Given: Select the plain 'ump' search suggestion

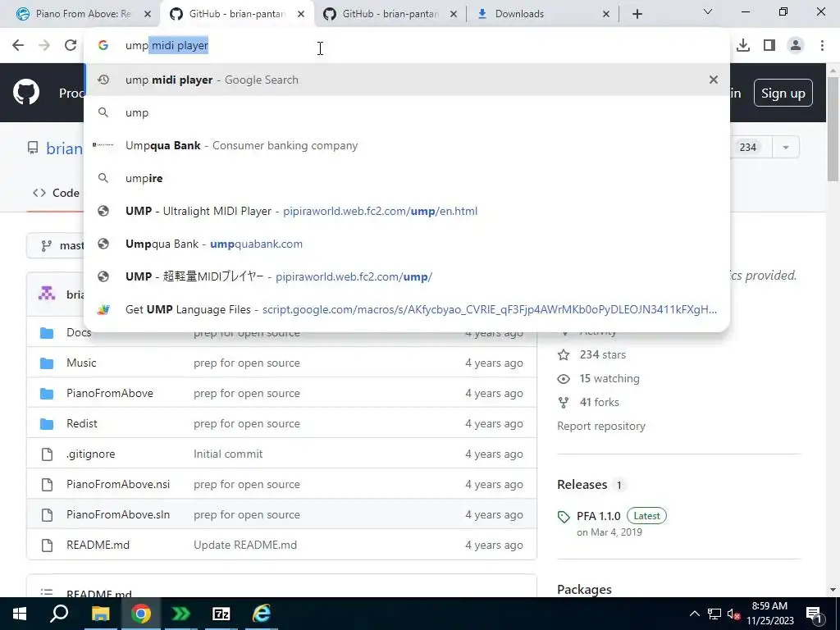Looking at the screenshot, I should click(x=407, y=112).
